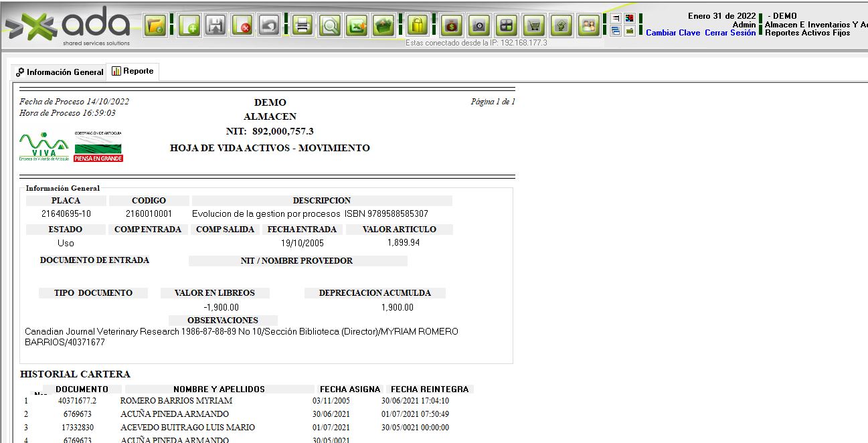Image resolution: width=868 pixels, height=443 pixels.
Task: Select the Reporte tab
Action: [x=133, y=71]
